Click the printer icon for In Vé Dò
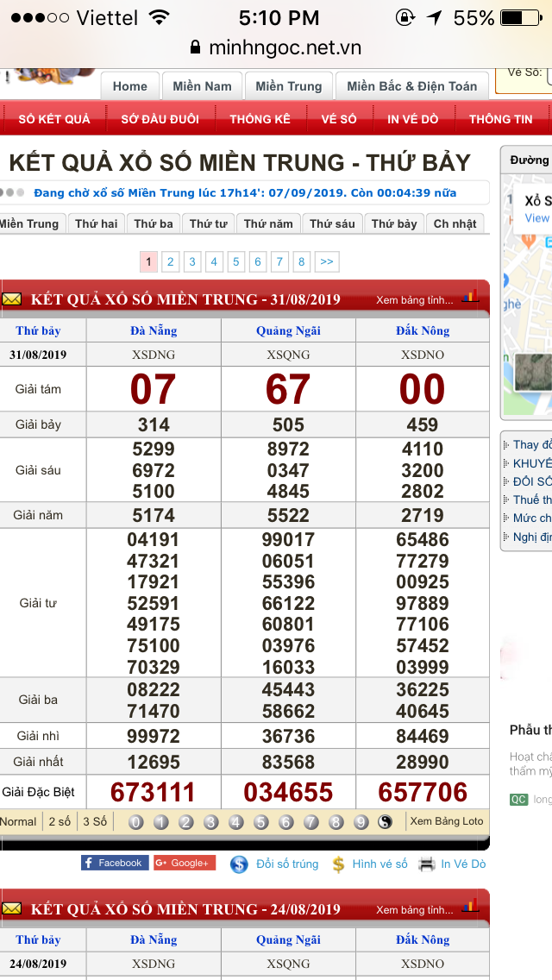This screenshot has height=980, width=552. 426,864
